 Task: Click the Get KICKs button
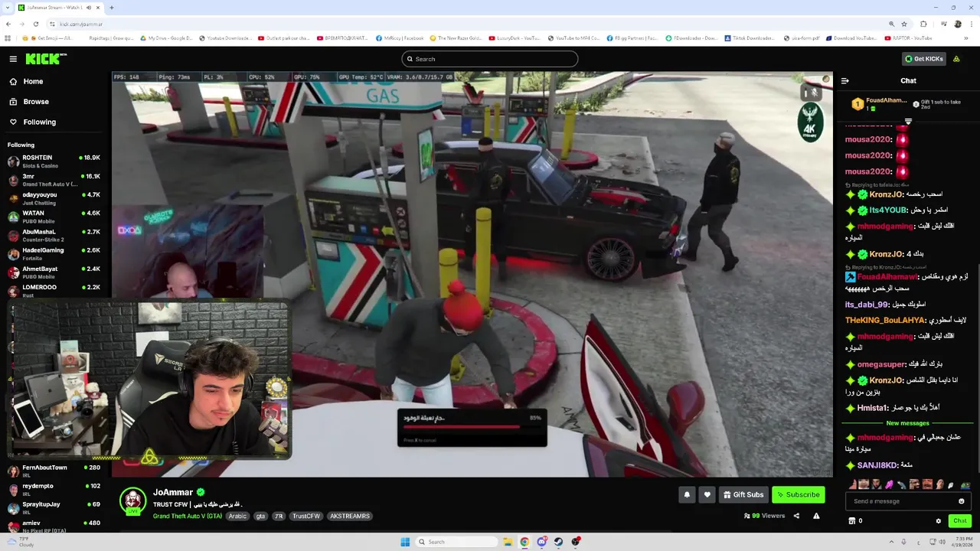(x=924, y=59)
